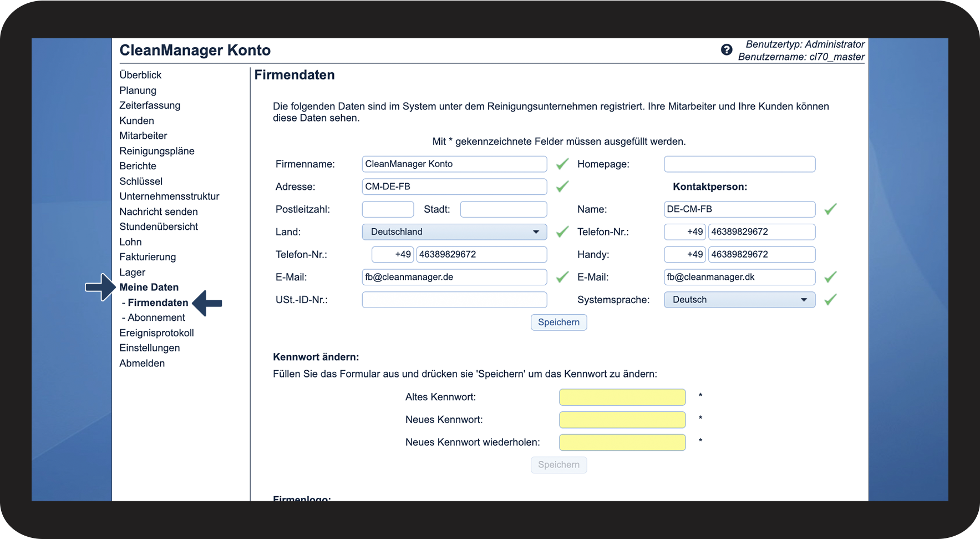Click the checkmark next to contact Name field
The width and height of the screenshot is (980, 539).
pos(830,209)
